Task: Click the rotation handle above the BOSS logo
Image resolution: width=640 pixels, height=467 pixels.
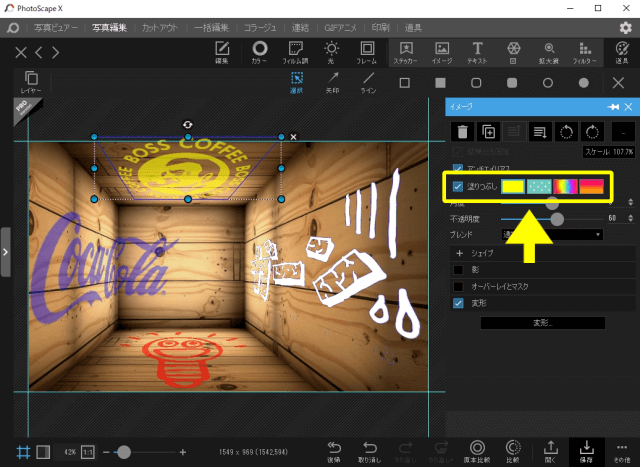Action: (187, 125)
